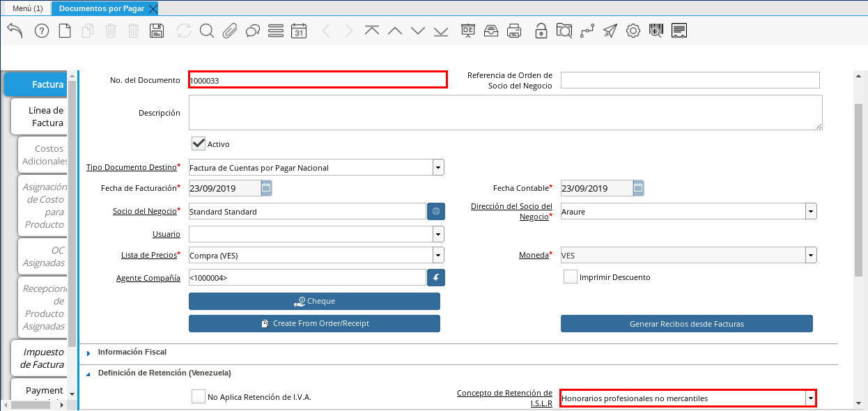
Task: Click the No. del Documento field
Action: tap(318, 80)
